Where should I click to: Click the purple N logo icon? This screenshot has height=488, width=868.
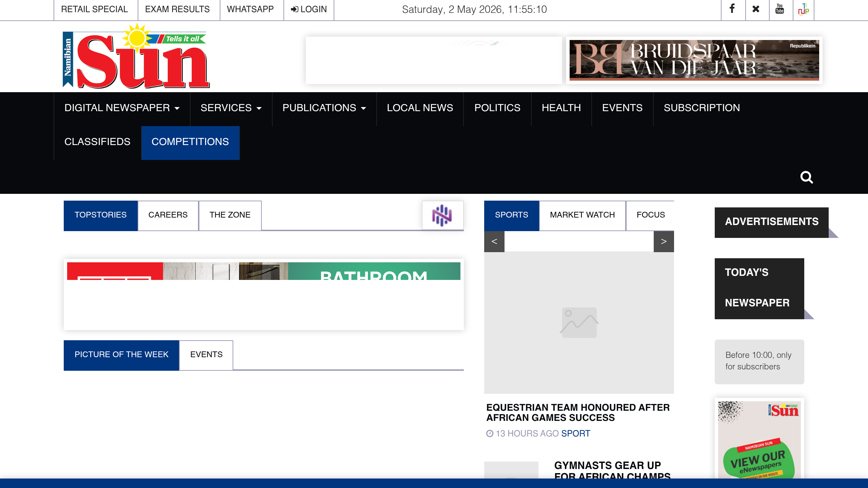point(442,215)
